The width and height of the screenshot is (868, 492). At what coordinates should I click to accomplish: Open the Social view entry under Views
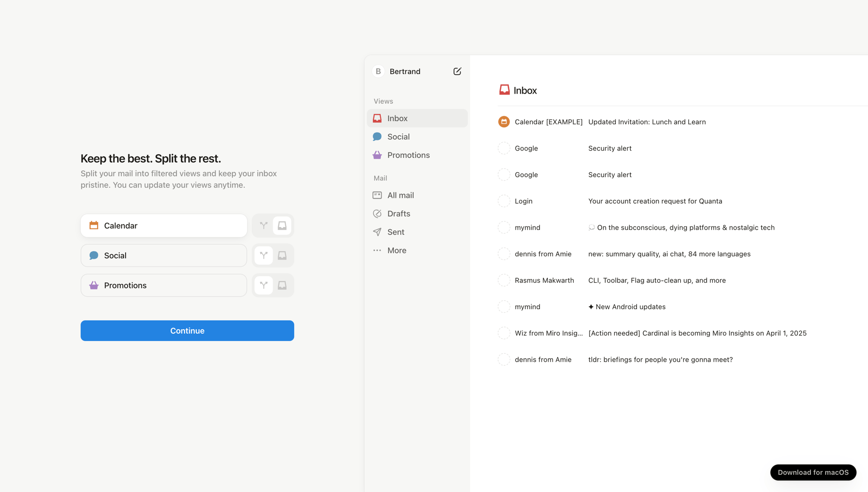click(398, 136)
